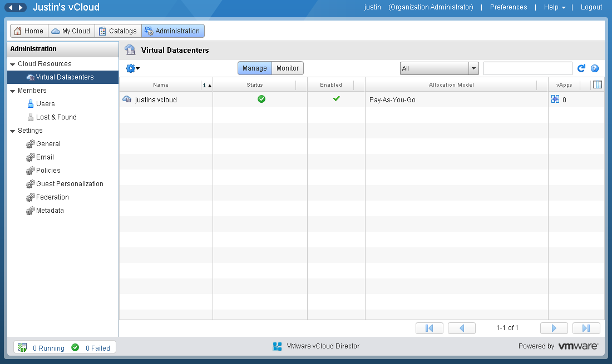The image size is (612, 364).
Task: Open Email settings
Action: (45, 157)
